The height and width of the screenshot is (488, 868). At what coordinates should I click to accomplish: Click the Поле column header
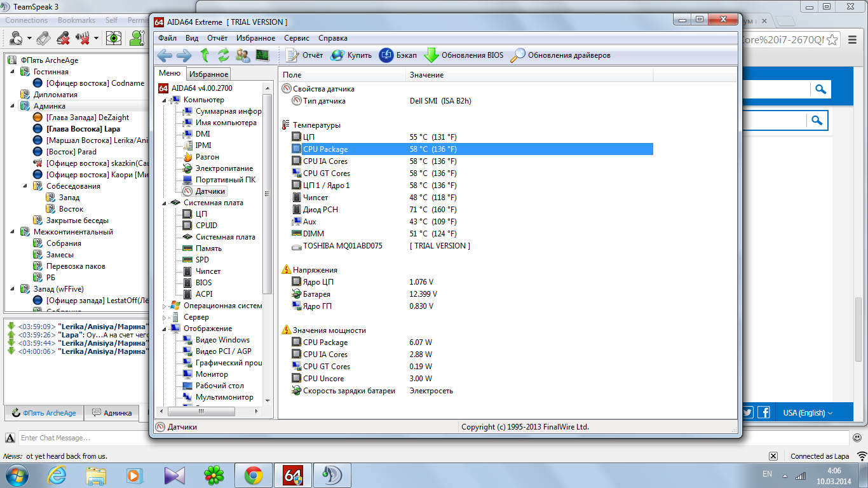click(x=342, y=75)
